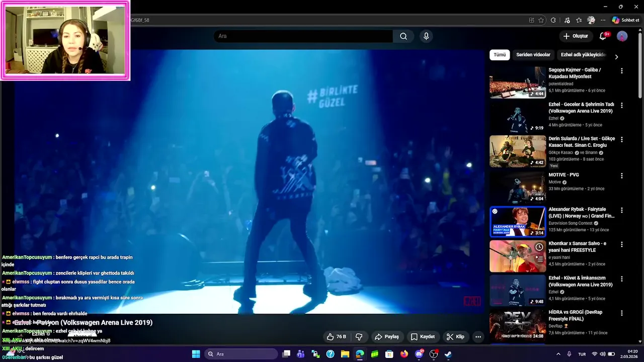Open options menu for Ezhel - Küvet & İmkansızım
Screen dimensions: 644x362
pyautogui.click(x=622, y=279)
